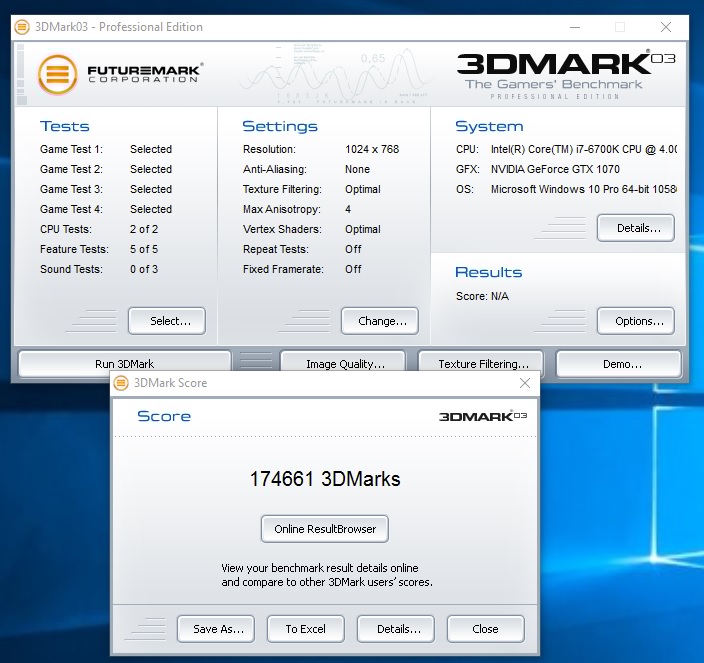This screenshot has width=704, height=663.
Task: View score Details... in Score dialog
Action: pos(396,629)
